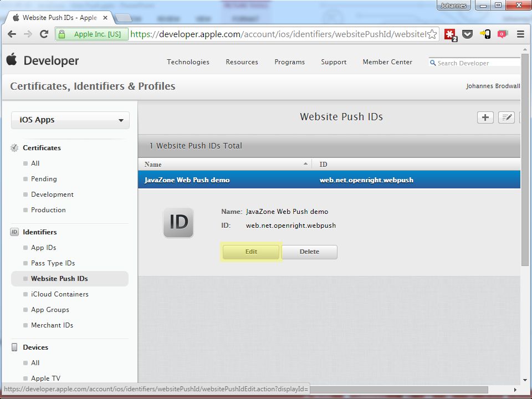
Task: Click the Pocket extension icon
Action: [x=468, y=34]
